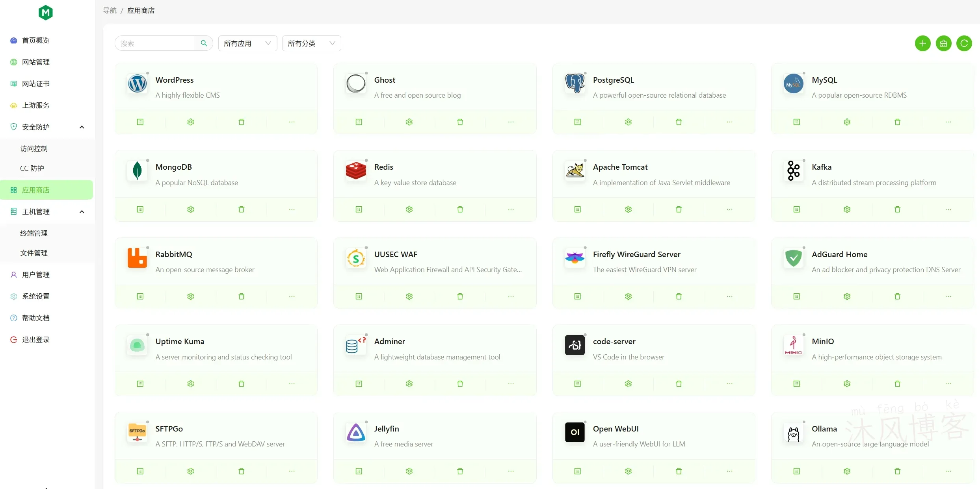This screenshot has width=980, height=489.
Task: Delete the MongoDB application
Action: pos(242,209)
